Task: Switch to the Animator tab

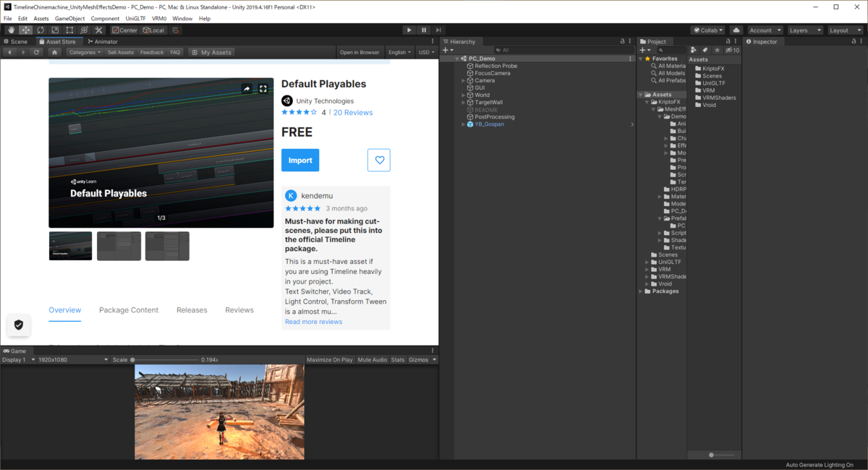Action: pos(102,41)
